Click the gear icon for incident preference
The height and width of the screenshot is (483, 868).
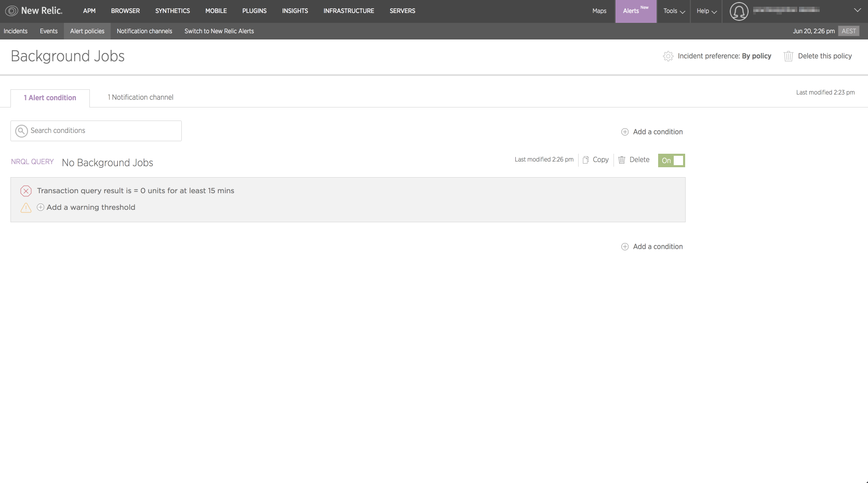(x=668, y=56)
